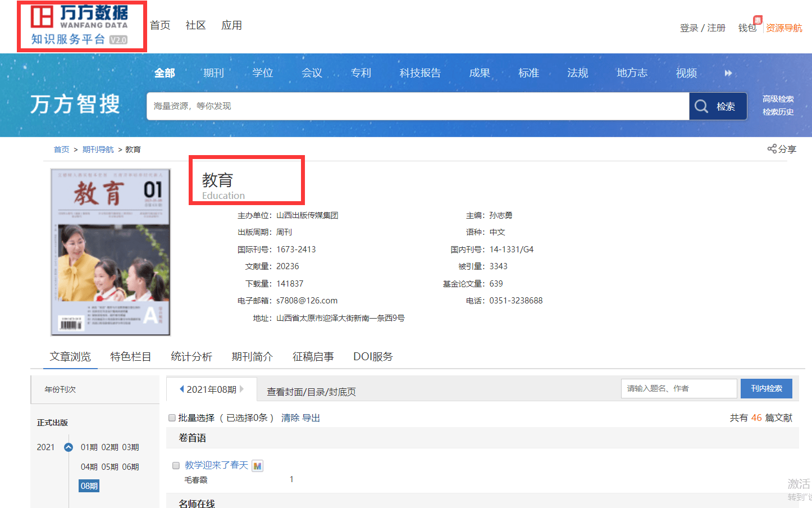Viewport: 812px width, 508px height.
Task: Click the 请输入题名、作者 input field
Action: (x=679, y=388)
